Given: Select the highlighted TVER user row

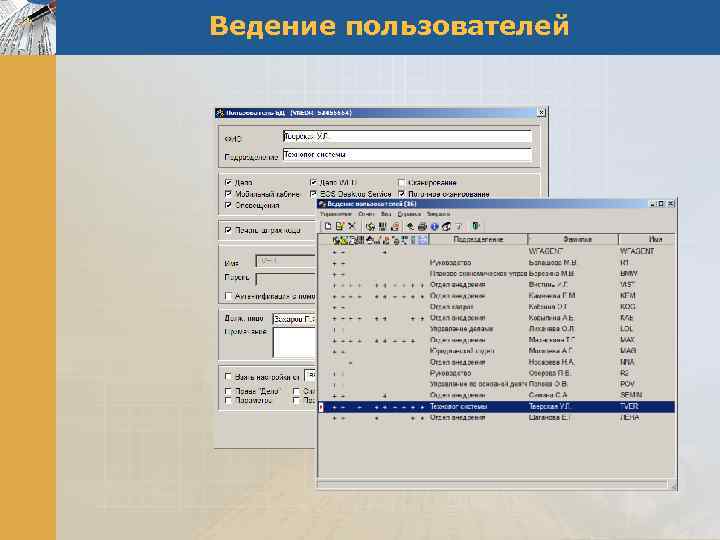Looking at the screenshot, I should click(497, 406).
